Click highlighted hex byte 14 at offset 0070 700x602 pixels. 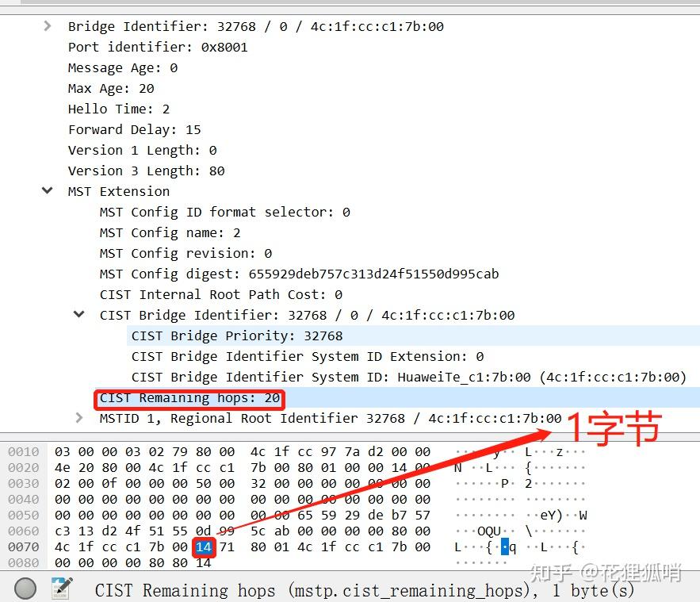coord(204,546)
